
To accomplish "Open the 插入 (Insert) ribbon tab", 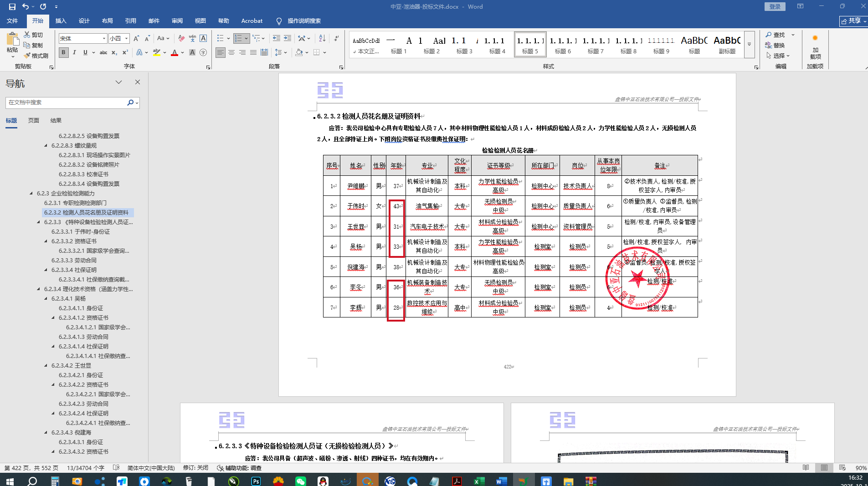I will point(61,21).
